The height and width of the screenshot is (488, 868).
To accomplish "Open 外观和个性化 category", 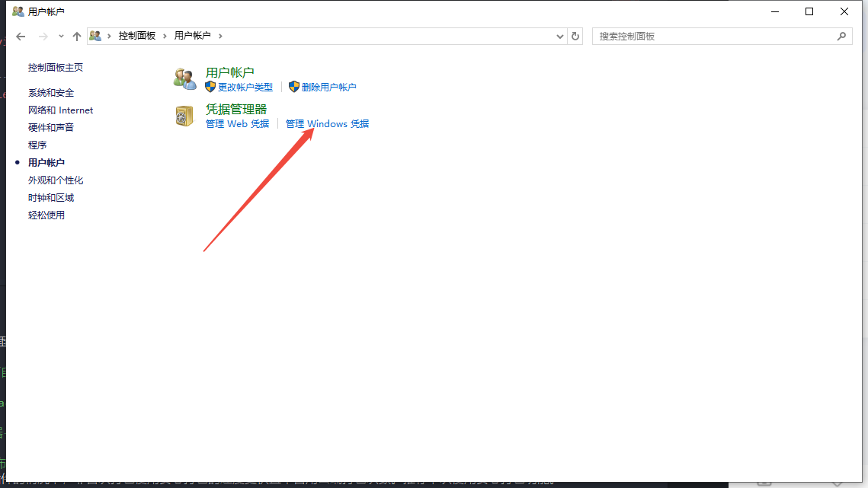I will [x=56, y=180].
